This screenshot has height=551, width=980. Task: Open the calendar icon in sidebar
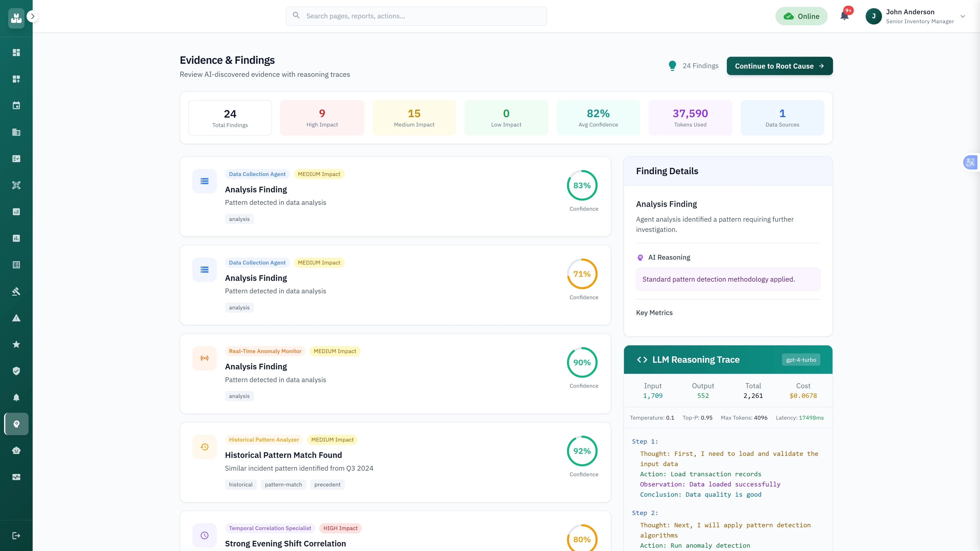click(16, 105)
